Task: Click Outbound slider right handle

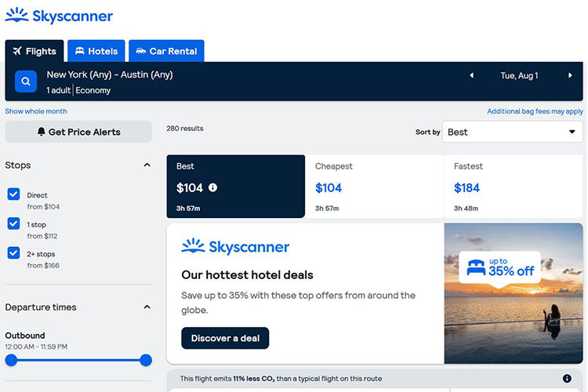Action: (x=146, y=360)
